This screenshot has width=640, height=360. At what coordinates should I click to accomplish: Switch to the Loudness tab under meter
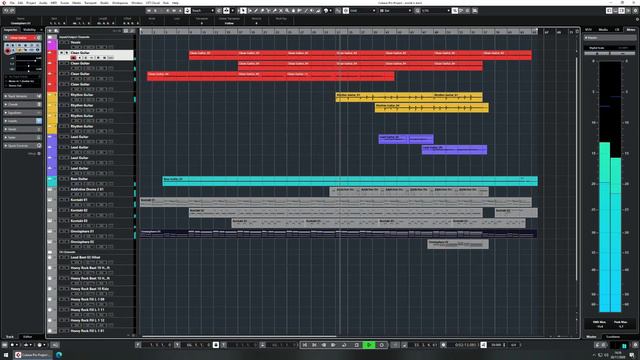[613, 337]
